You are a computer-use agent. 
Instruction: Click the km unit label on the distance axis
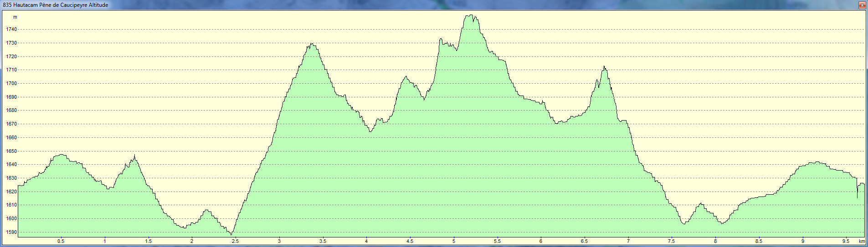click(x=862, y=241)
